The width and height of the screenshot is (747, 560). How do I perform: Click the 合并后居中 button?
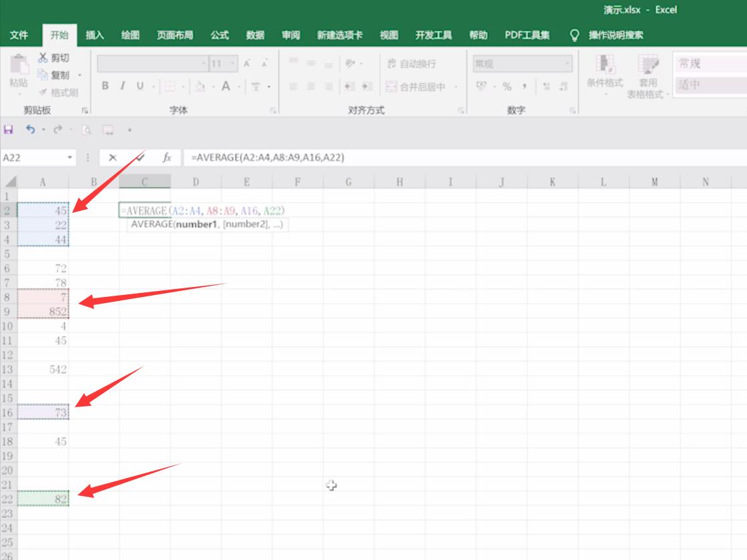(417, 87)
